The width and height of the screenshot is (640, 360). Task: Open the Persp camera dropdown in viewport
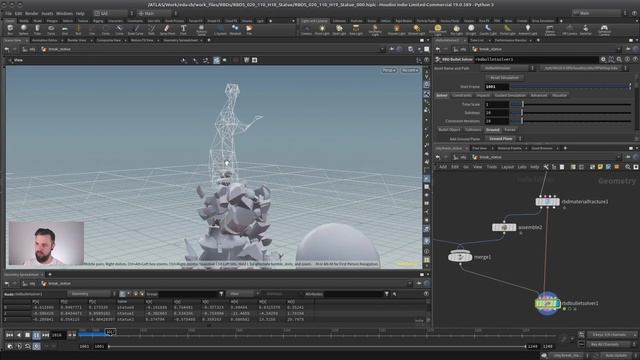(x=389, y=71)
